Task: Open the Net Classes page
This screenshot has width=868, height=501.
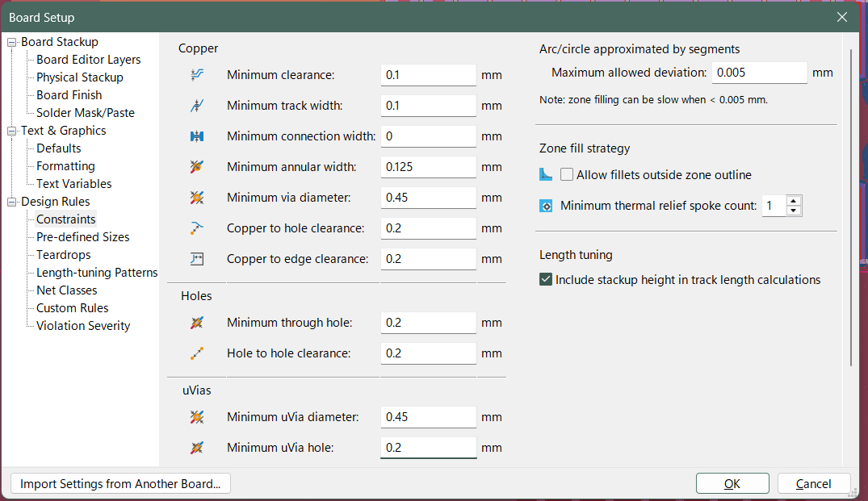Action: click(x=66, y=290)
